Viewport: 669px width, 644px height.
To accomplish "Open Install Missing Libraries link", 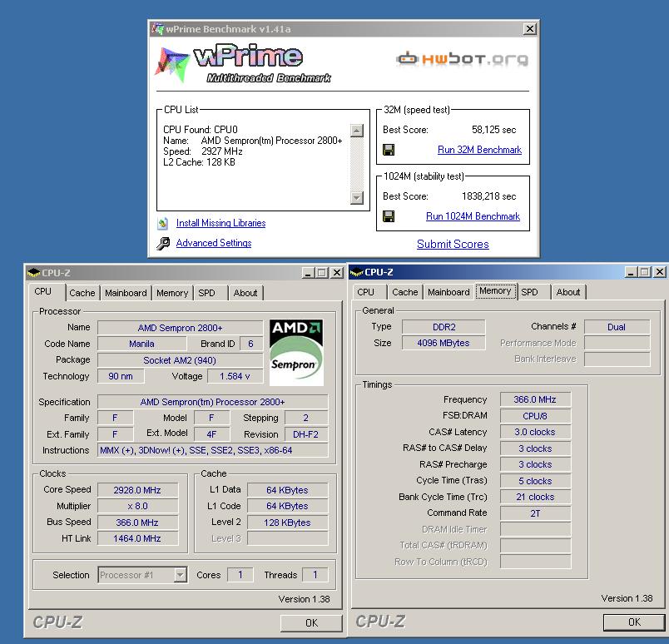I will point(221,223).
